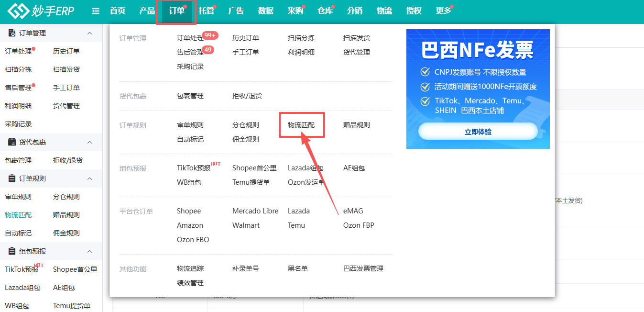This screenshot has width=644, height=312.
Task: Open Ozon FBO platform warehouse orders
Action: [x=193, y=240]
